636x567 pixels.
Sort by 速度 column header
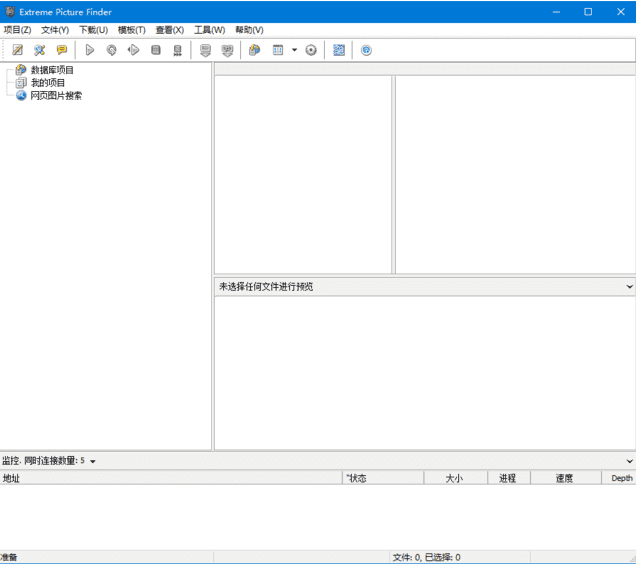[x=566, y=479]
